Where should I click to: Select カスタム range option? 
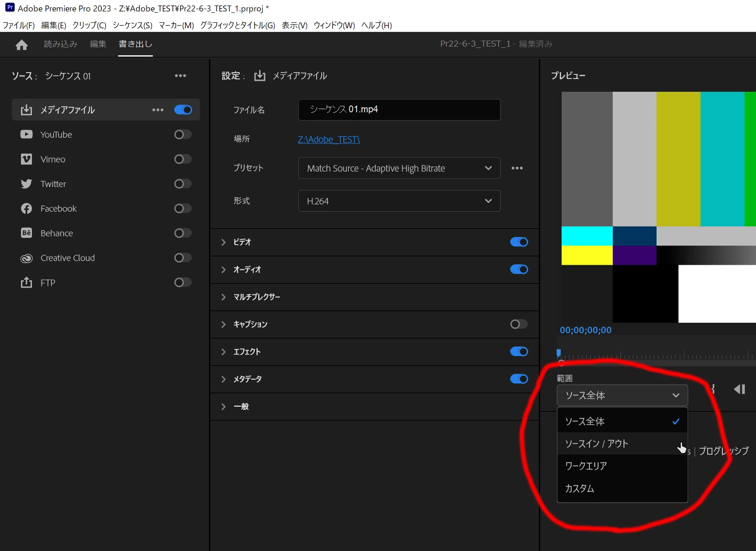[x=622, y=488]
